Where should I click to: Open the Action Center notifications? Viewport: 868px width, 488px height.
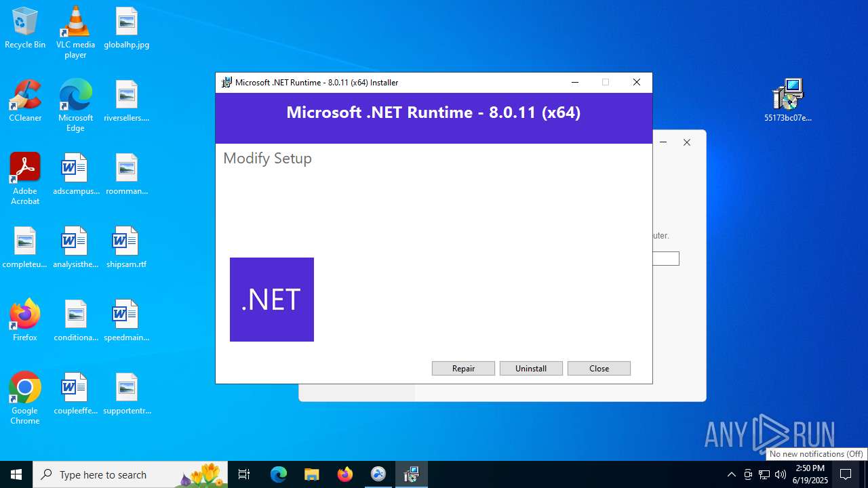[x=846, y=474]
